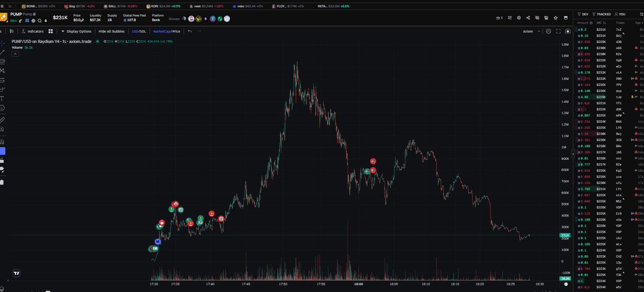Toggle the USD/SOL currency switch
644x292 pixels.
(x=139, y=31)
